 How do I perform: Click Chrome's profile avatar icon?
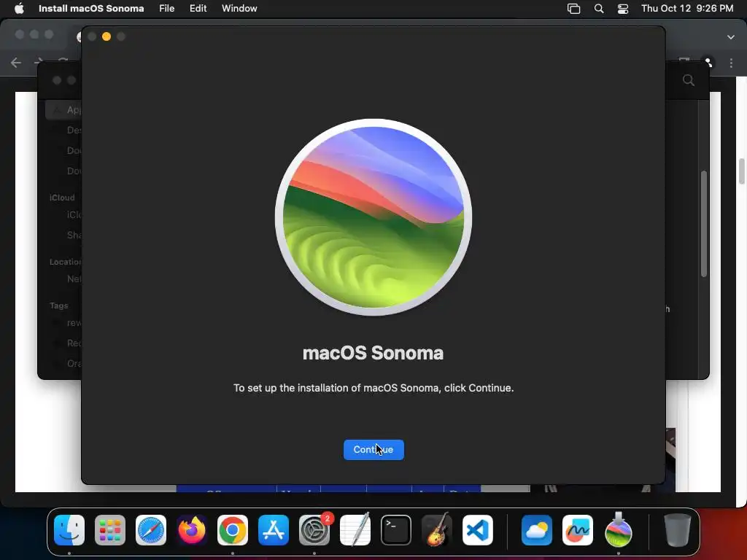(x=708, y=63)
